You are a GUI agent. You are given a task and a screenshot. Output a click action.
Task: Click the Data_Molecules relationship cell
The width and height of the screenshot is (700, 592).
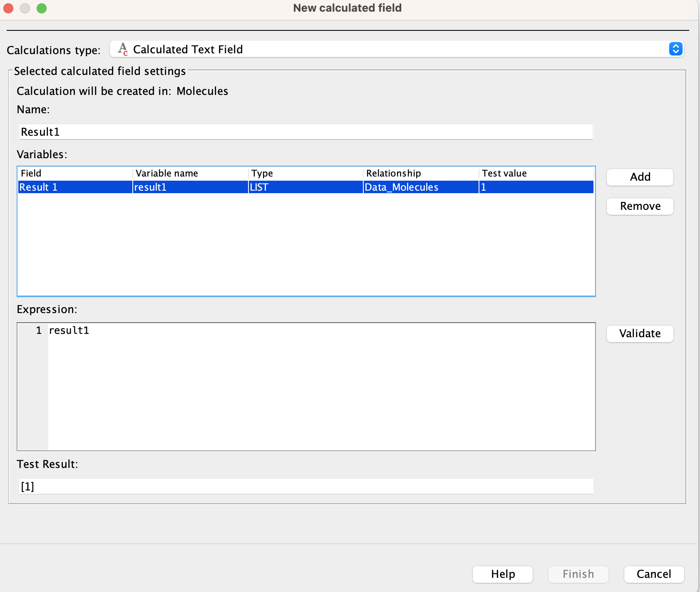(x=421, y=187)
